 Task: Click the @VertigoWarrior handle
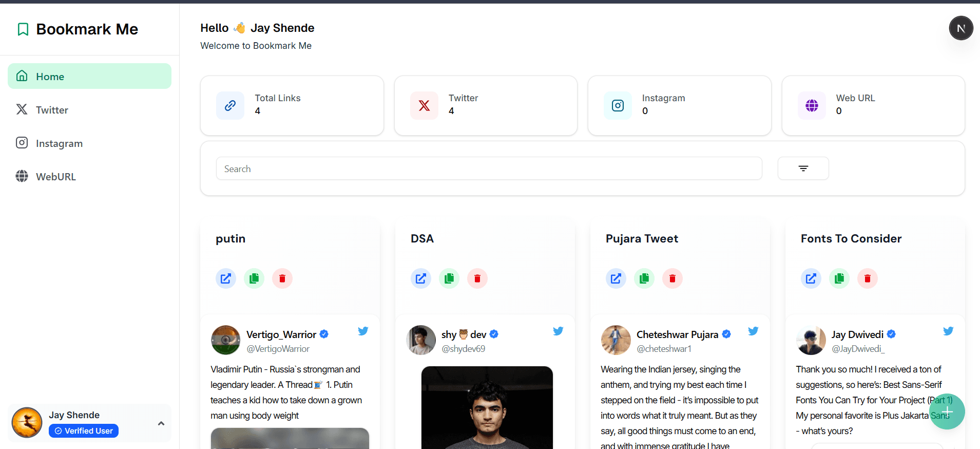[278, 349]
